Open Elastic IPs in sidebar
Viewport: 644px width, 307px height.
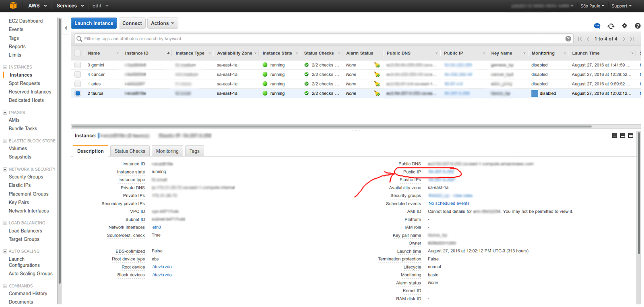coord(20,185)
